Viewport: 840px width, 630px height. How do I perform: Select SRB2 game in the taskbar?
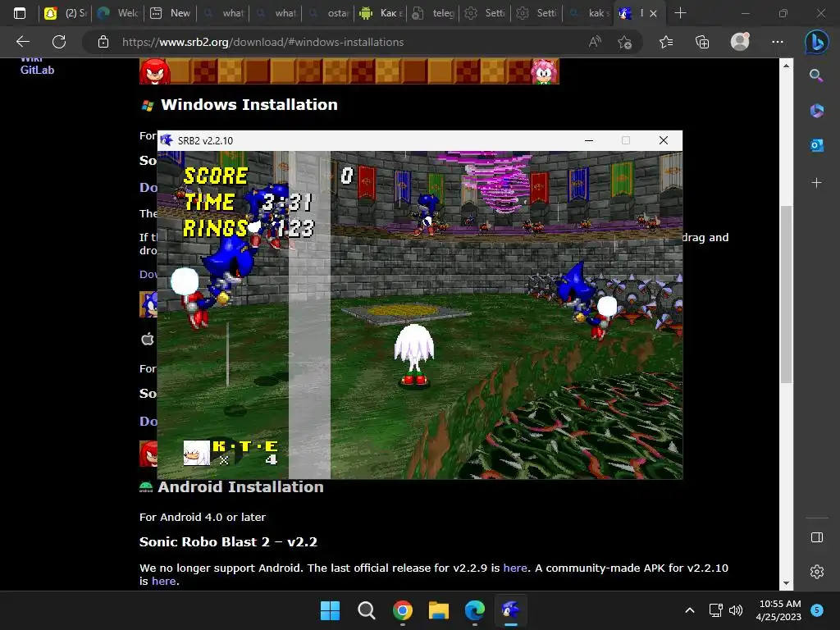(x=510, y=610)
